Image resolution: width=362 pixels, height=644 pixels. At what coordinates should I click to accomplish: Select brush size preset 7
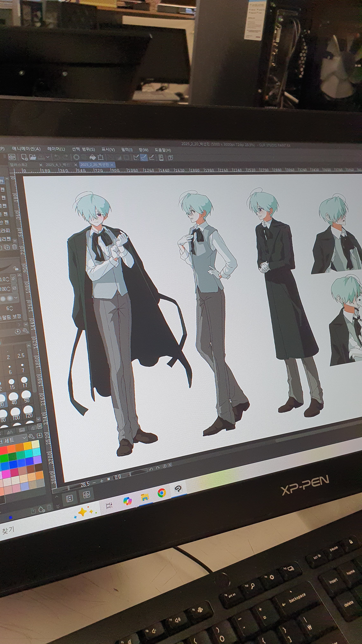tap(23, 368)
